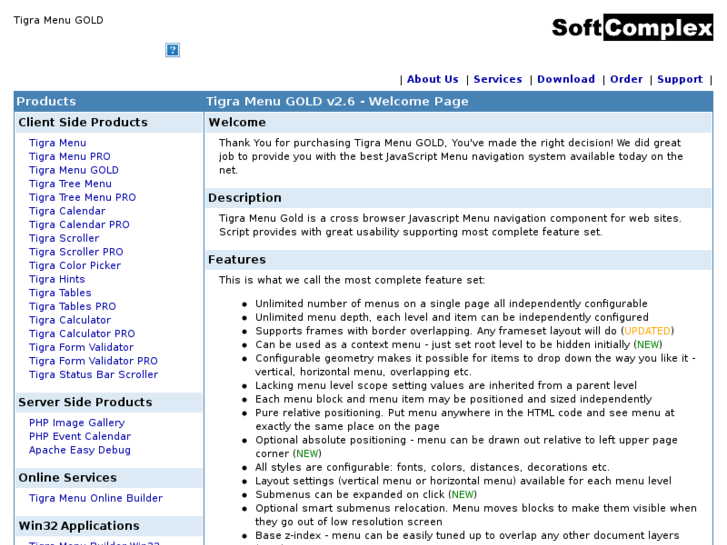Open the Tigra Scroller PRO link

[76, 252]
